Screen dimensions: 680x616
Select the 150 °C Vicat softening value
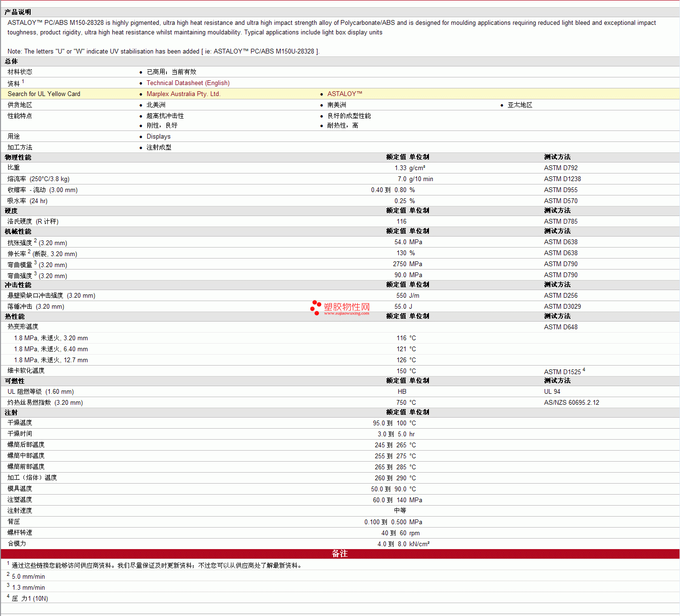[x=406, y=371]
